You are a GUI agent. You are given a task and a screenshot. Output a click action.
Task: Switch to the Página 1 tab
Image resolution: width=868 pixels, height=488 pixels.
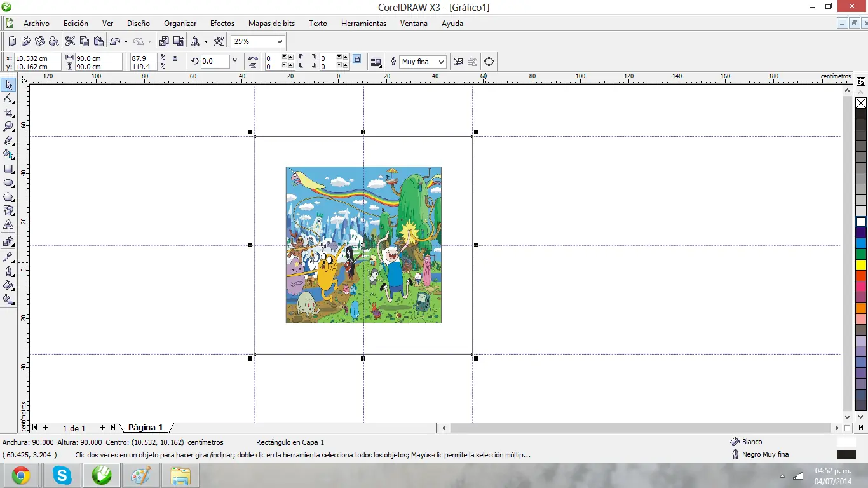(146, 428)
